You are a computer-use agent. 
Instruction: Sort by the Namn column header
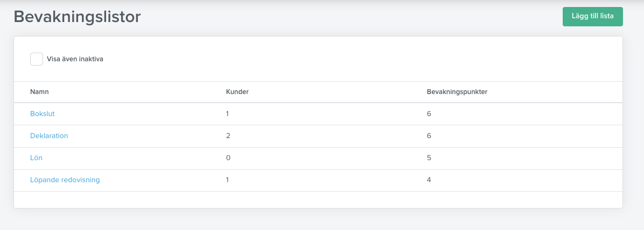pyautogui.click(x=39, y=92)
